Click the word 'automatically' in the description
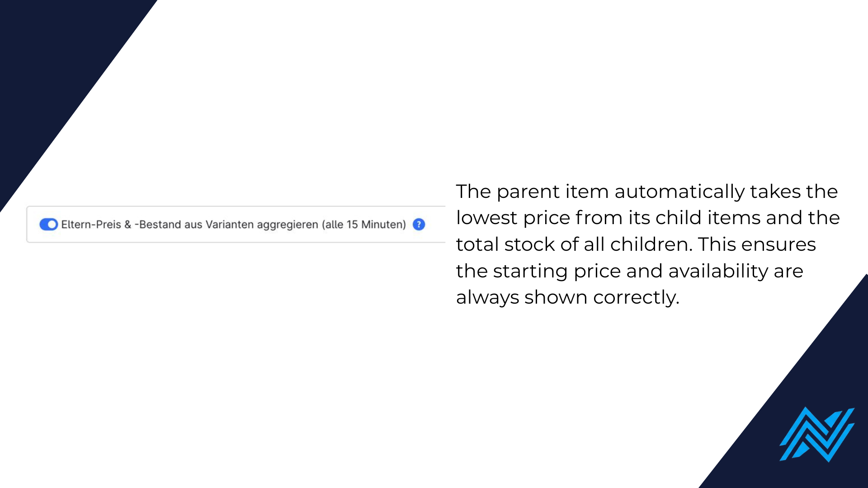The width and height of the screenshot is (868, 488). 679,192
